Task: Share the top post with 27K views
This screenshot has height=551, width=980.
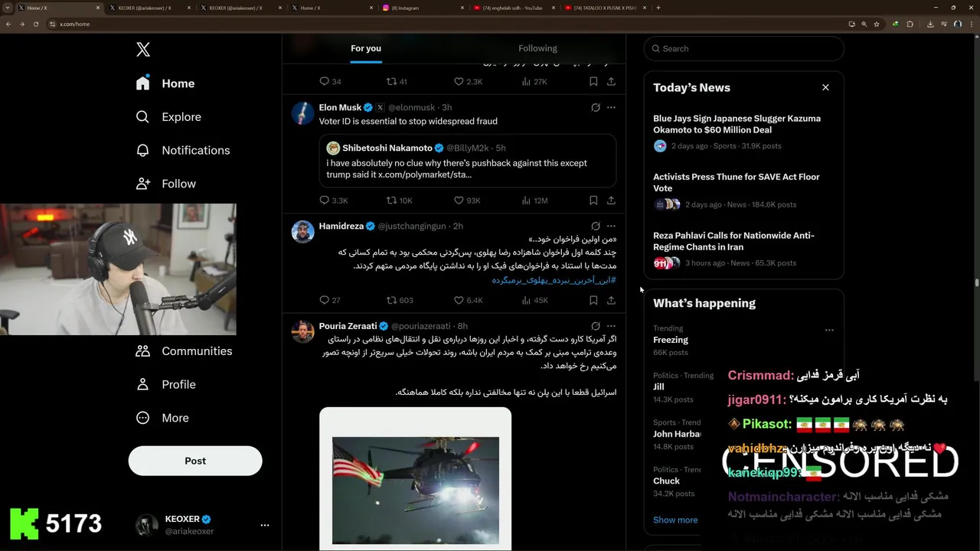Action: [x=611, y=81]
